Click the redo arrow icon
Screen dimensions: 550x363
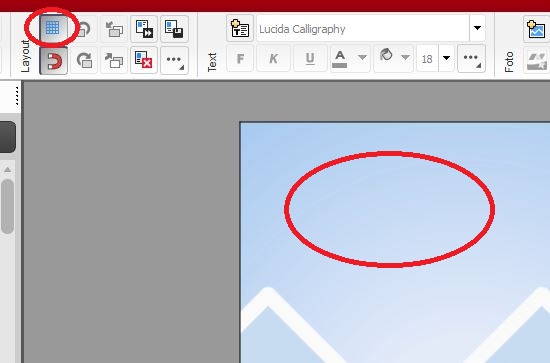(x=84, y=60)
